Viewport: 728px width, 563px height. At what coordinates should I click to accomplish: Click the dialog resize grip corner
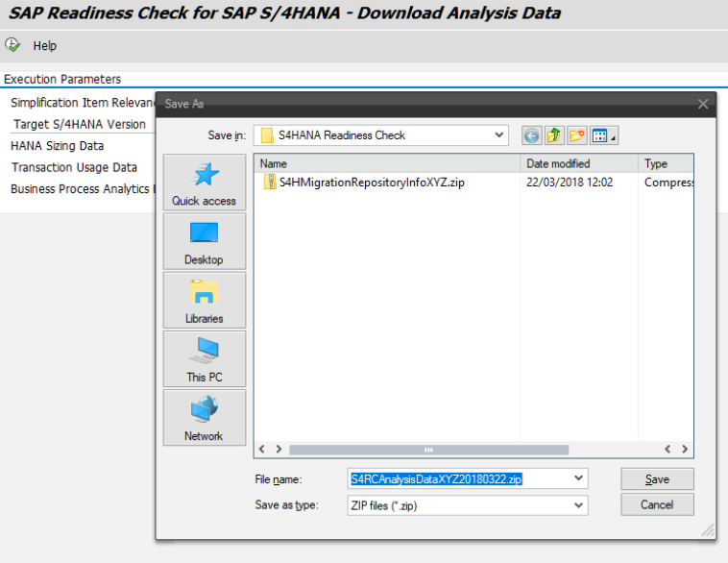[708, 530]
